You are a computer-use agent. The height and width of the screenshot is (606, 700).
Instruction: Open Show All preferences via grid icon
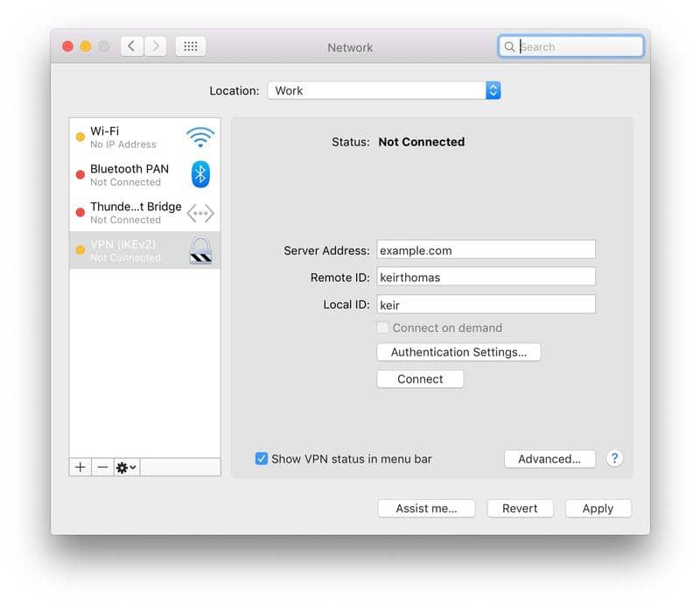[x=191, y=46]
